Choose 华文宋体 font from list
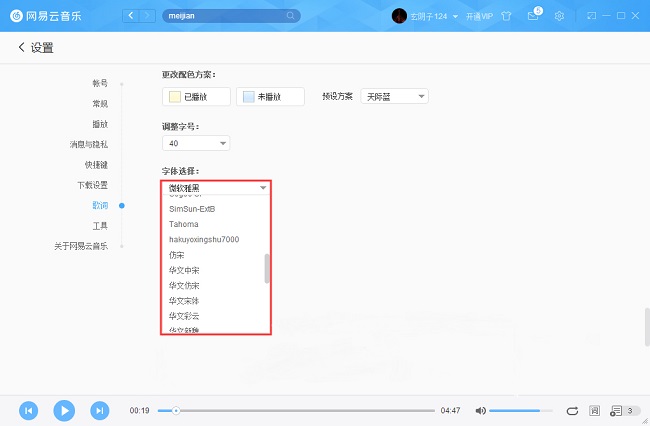Screen dimensions: 650x426 click(184, 301)
